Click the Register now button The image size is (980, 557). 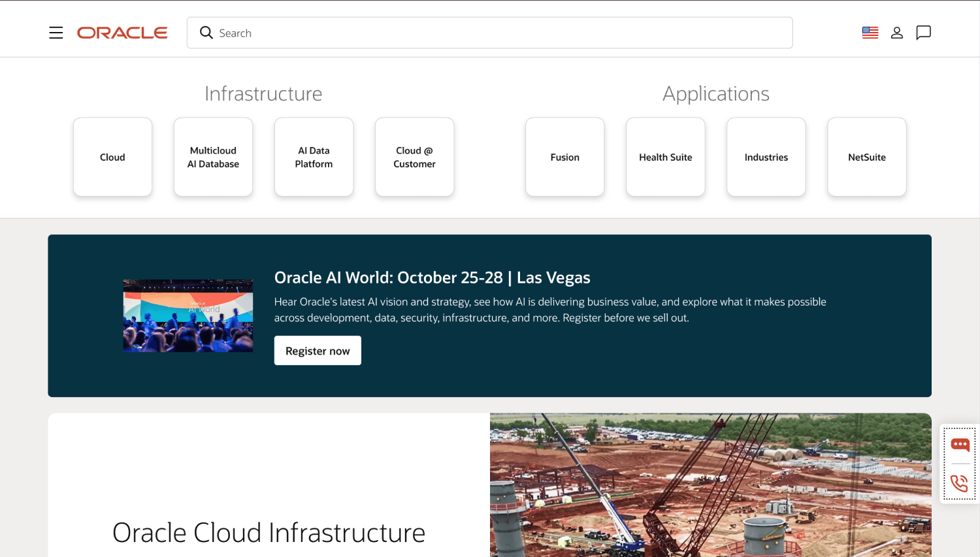[318, 351]
